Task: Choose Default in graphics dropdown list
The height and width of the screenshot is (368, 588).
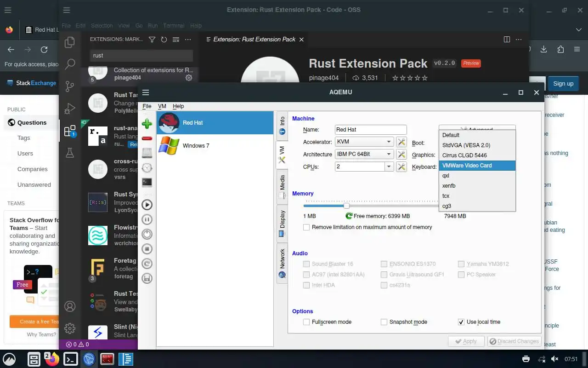Action: coord(477,135)
